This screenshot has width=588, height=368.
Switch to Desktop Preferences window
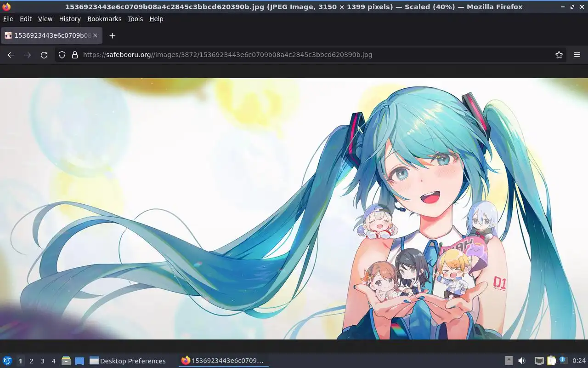click(x=128, y=361)
